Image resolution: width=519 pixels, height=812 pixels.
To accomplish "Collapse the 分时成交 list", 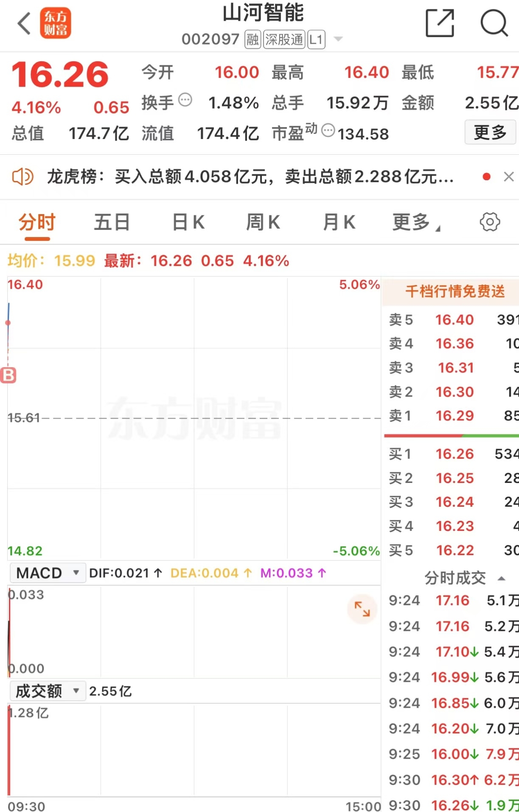I will click(502, 578).
